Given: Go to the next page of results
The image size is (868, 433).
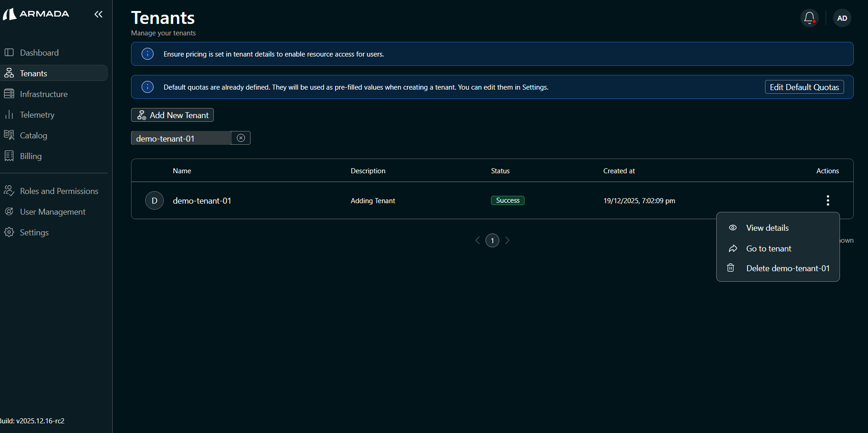Looking at the screenshot, I should point(507,240).
